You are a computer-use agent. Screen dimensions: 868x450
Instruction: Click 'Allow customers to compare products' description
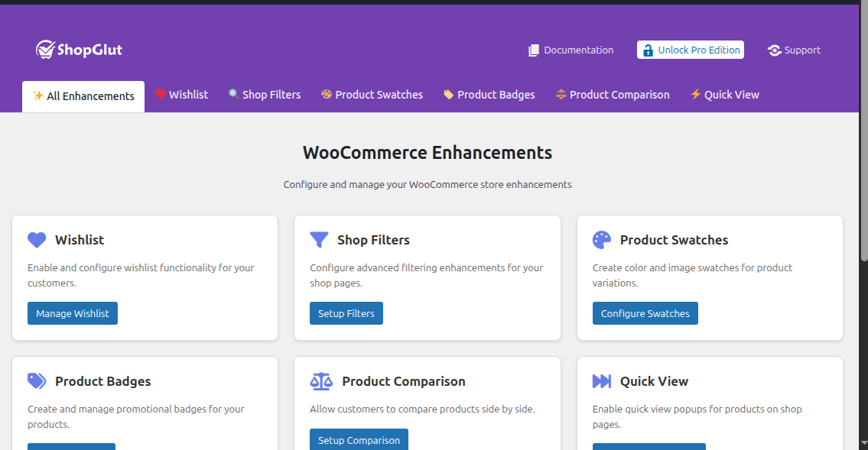(x=422, y=409)
